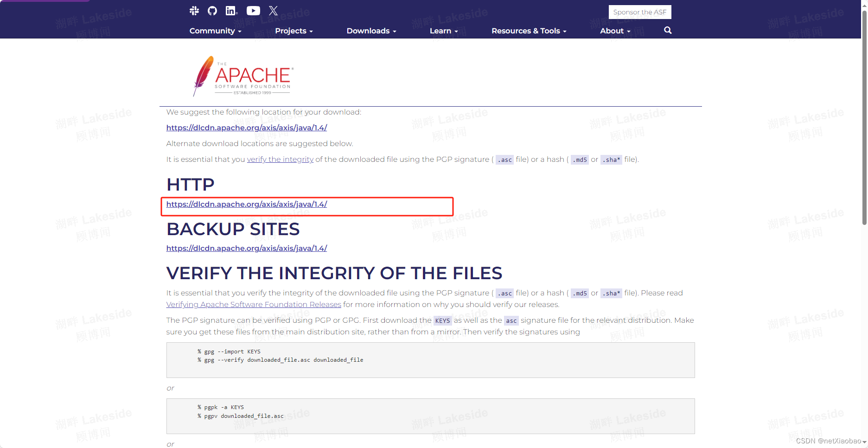This screenshot has width=868, height=448.
Task: Open Apache's X (Twitter) profile icon
Action: coord(273,10)
